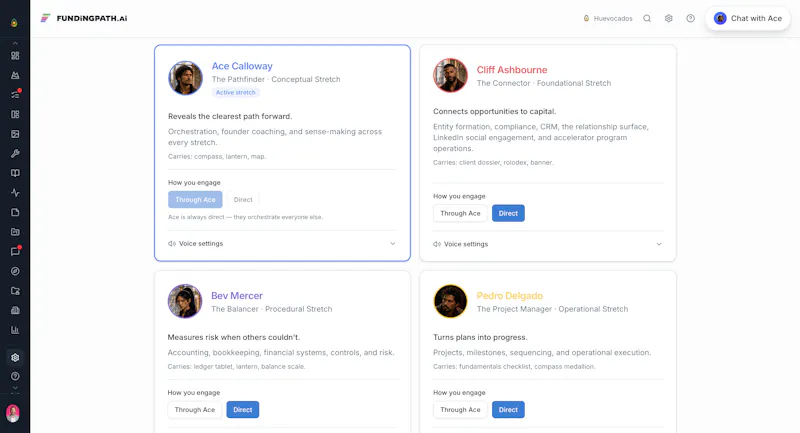800x433 pixels.
Task: Open the sidebar settings gear icon
Action: point(15,358)
